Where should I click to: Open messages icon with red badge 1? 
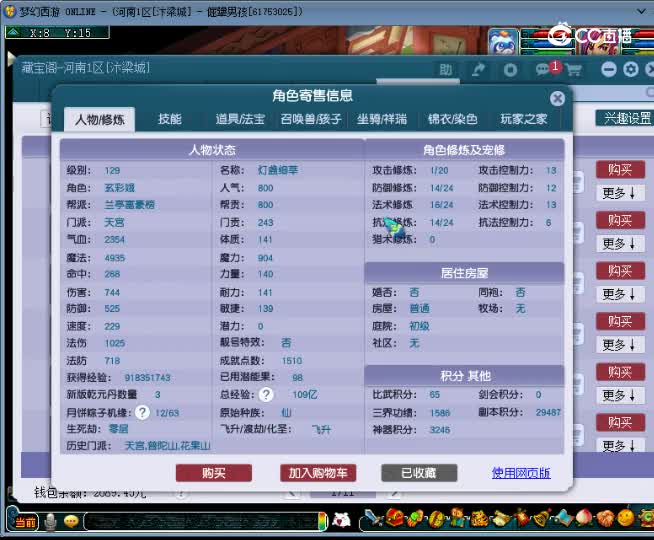546,69
